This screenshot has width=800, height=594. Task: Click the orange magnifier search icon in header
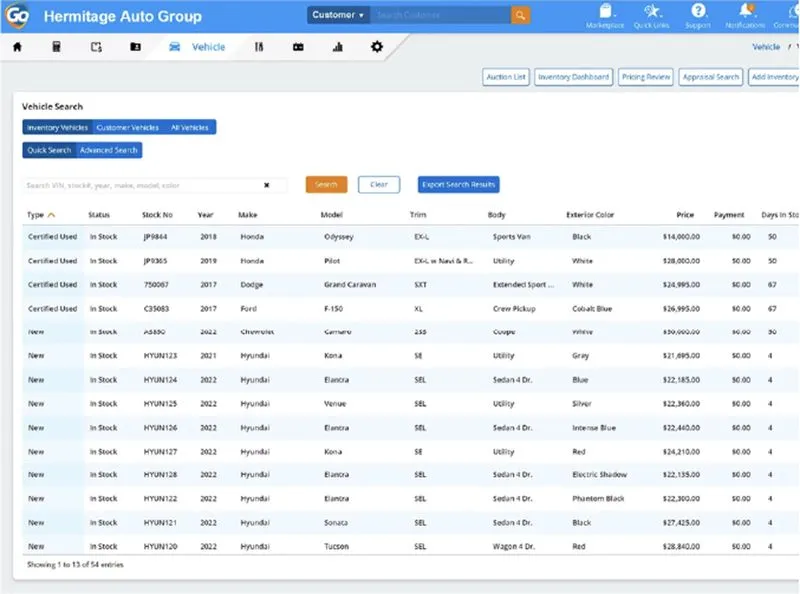point(520,15)
